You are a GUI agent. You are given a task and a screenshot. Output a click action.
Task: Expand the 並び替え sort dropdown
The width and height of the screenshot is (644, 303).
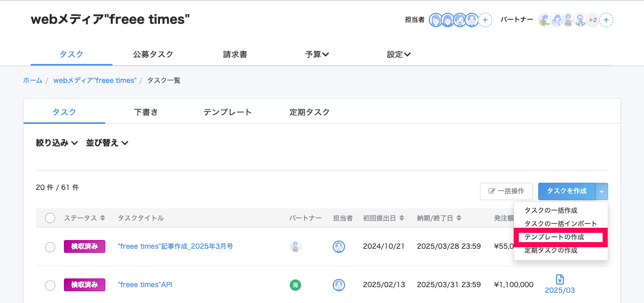click(x=107, y=143)
